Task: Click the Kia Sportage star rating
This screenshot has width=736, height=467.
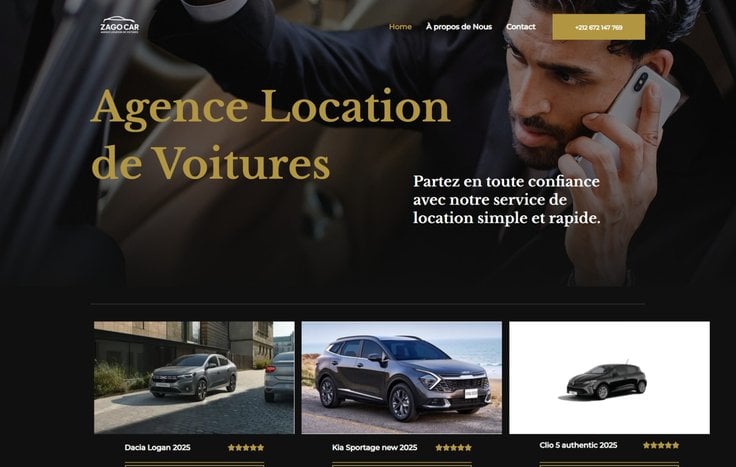Action: [453, 448]
